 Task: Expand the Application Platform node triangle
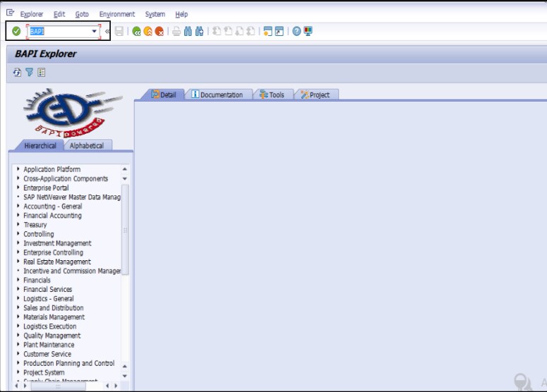tap(18, 169)
